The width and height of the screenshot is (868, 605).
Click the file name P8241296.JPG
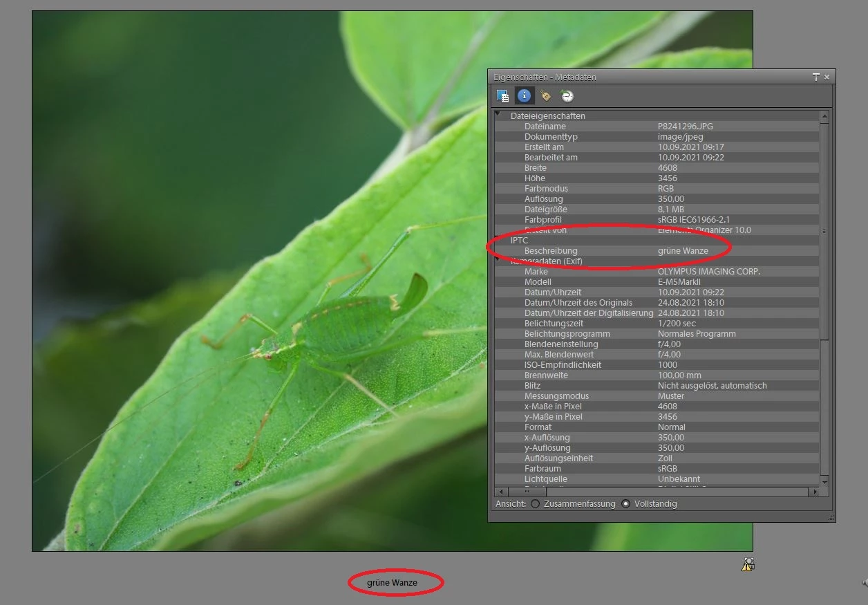[x=686, y=126]
